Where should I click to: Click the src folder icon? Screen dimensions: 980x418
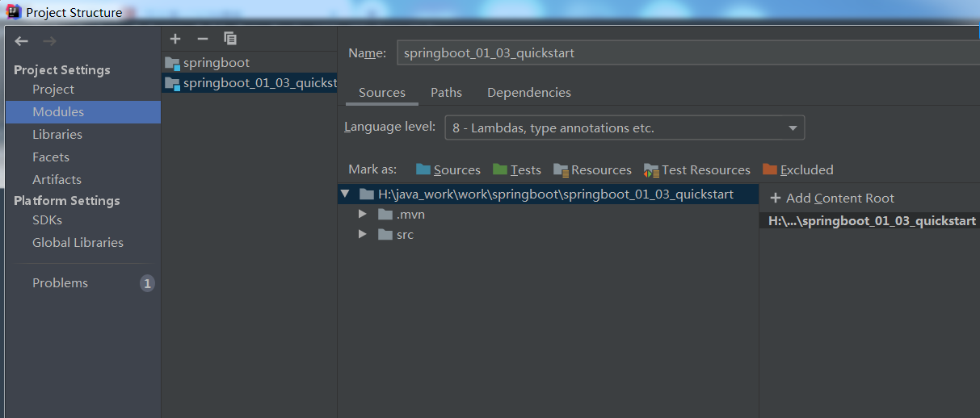[x=385, y=235]
